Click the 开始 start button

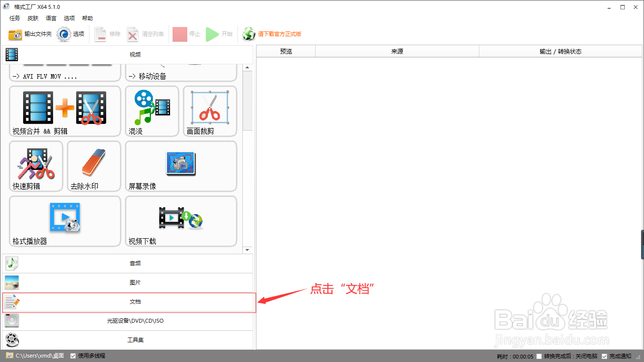tap(219, 34)
